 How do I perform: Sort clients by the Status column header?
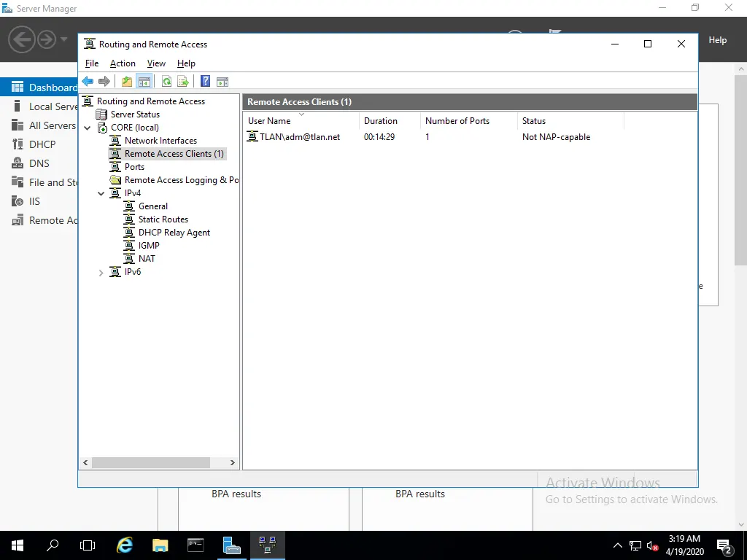click(x=570, y=121)
